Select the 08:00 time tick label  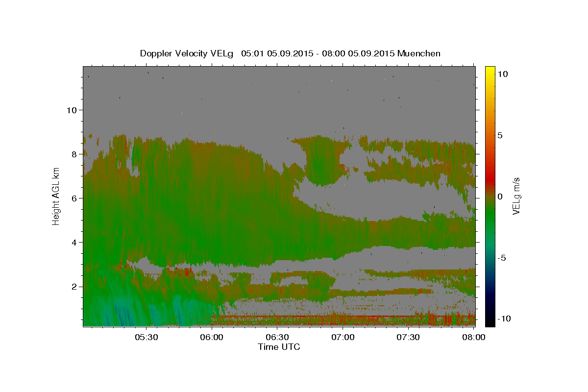(x=473, y=338)
